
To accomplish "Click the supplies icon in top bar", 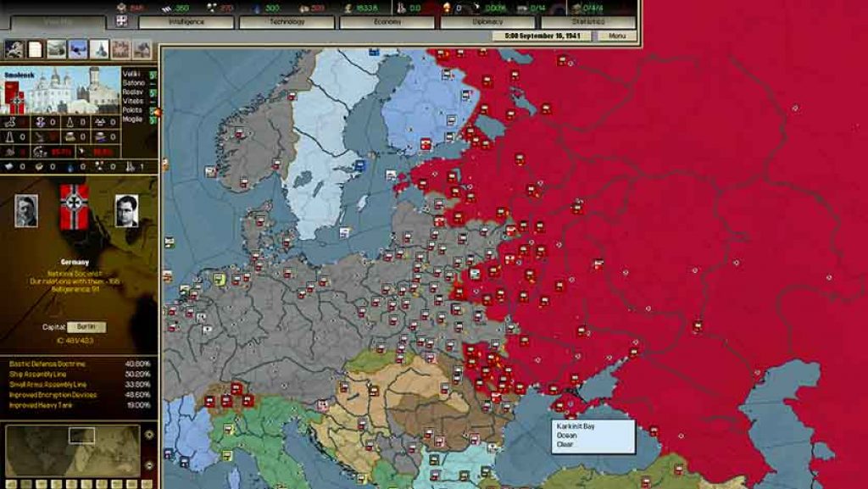I will pos(303,7).
